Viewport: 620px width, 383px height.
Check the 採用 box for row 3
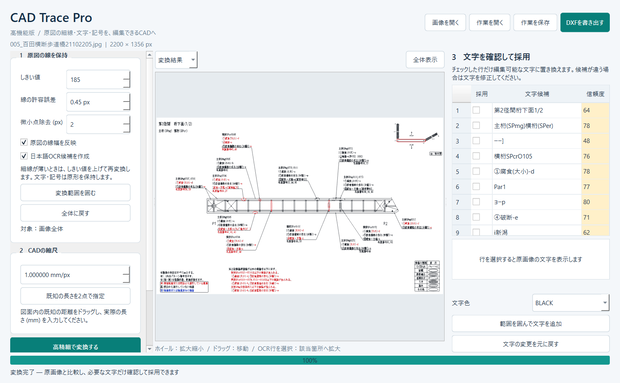[x=476, y=141]
